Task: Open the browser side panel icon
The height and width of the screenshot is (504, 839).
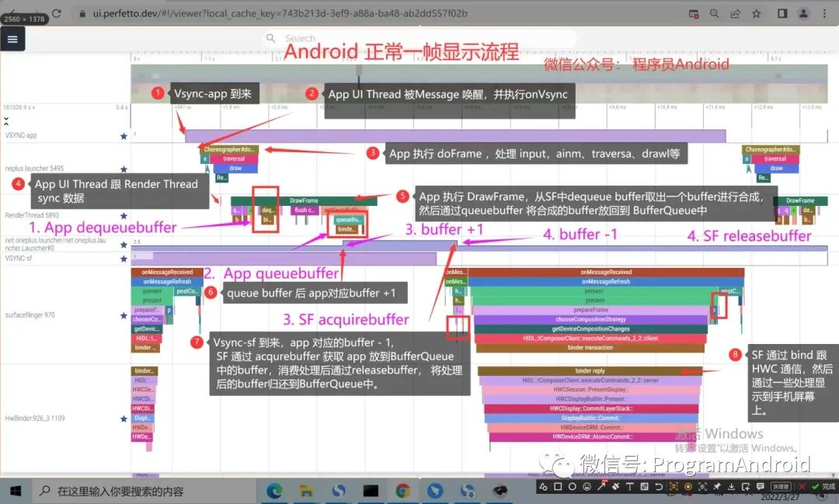Action: [782, 13]
